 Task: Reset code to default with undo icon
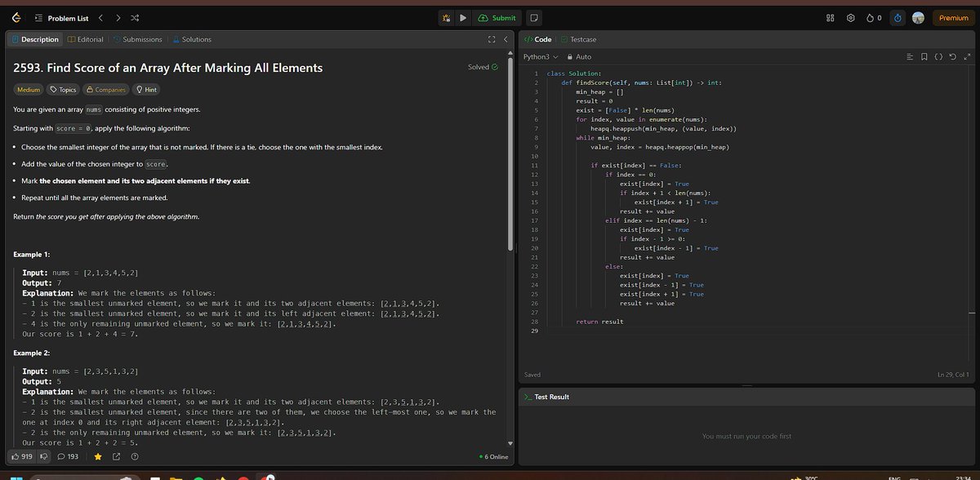pyautogui.click(x=951, y=57)
